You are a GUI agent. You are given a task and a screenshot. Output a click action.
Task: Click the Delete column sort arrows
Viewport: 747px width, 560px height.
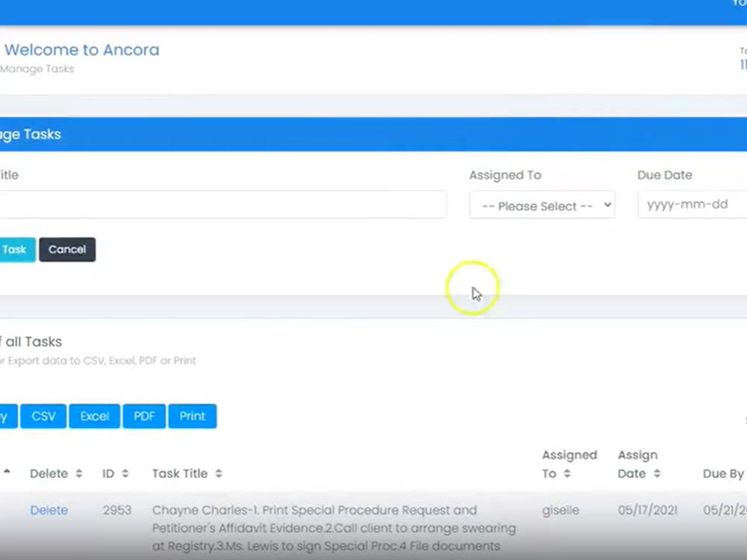point(78,473)
